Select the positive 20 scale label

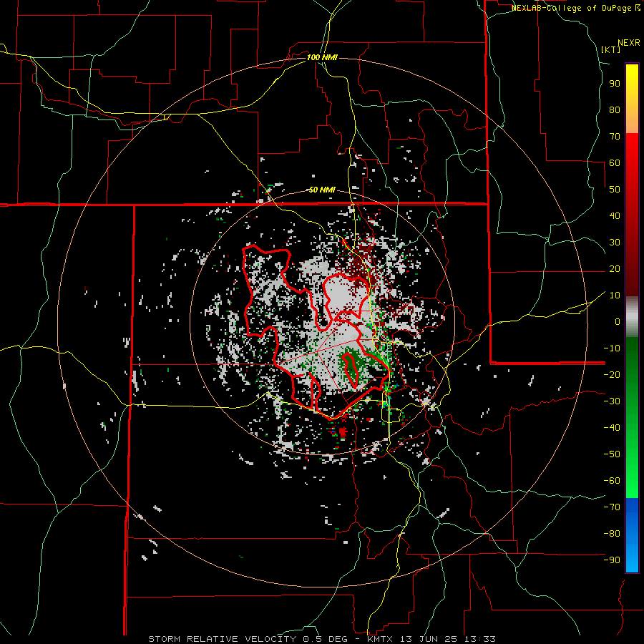coord(615,268)
